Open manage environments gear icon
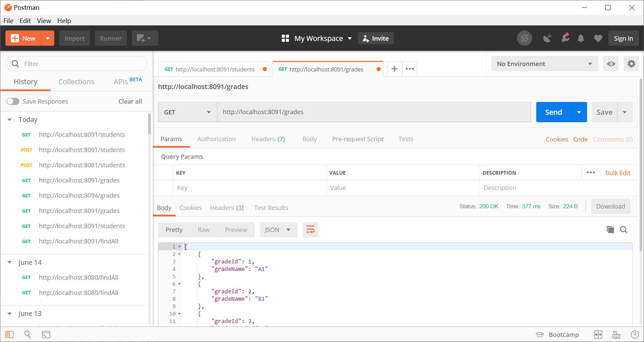The height and width of the screenshot is (342, 644). [631, 64]
